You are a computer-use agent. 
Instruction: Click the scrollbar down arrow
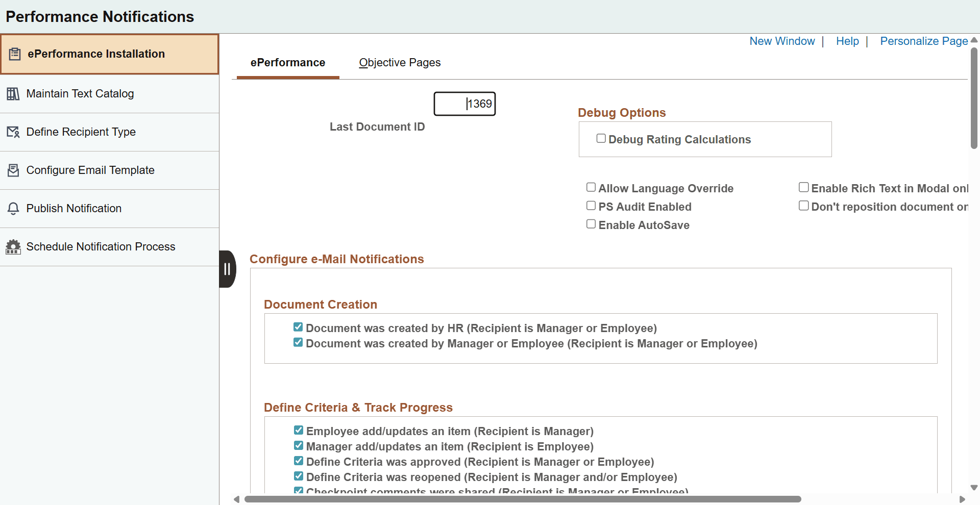[x=974, y=487]
